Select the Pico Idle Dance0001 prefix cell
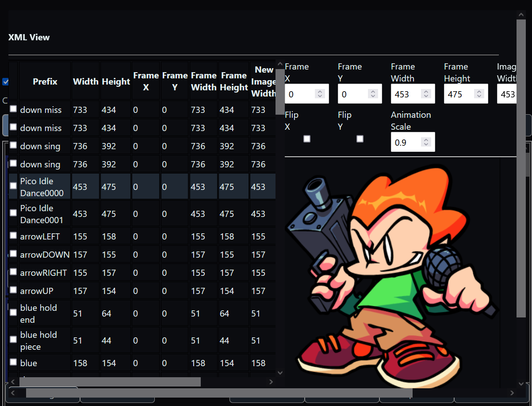 (45, 214)
